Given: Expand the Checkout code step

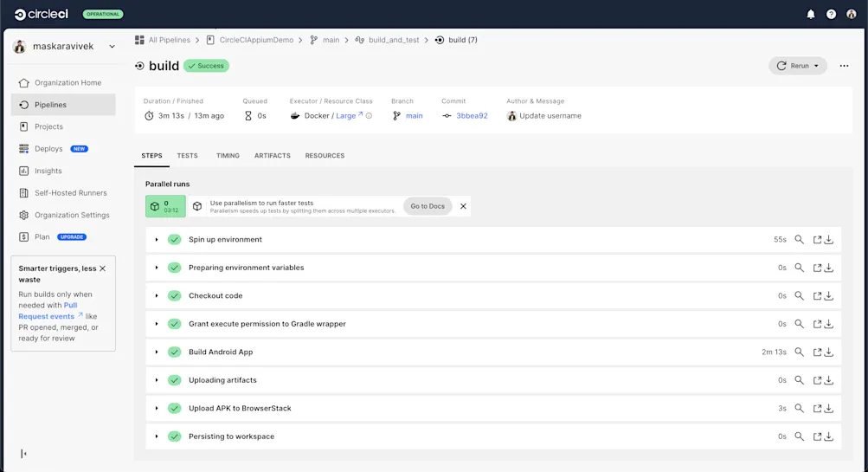Looking at the screenshot, I should (157, 296).
